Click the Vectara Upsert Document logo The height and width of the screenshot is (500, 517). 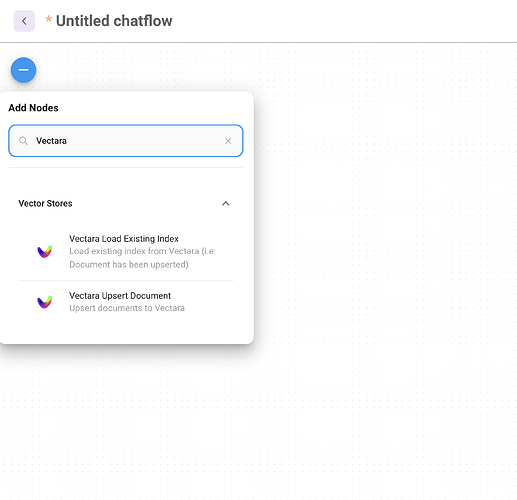pos(45,302)
